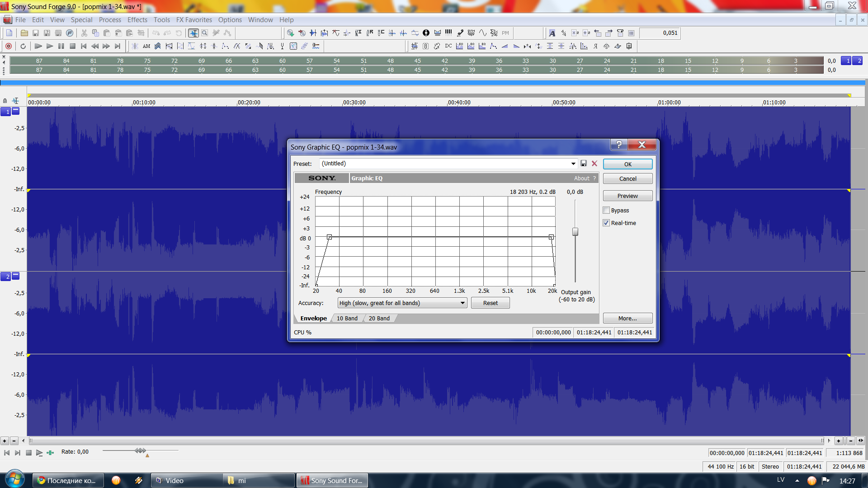Click the PM synthesis icon
Viewport: 868px width, 488px height.
pos(505,33)
